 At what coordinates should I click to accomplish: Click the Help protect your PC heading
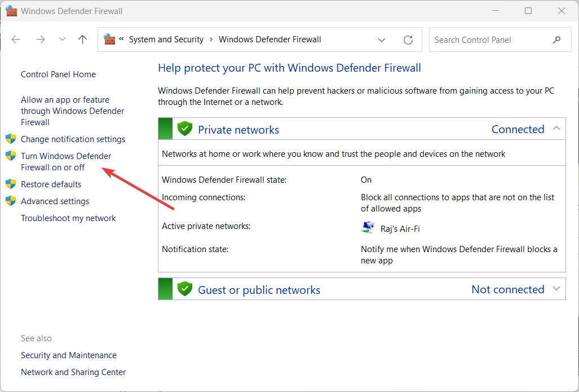click(x=290, y=68)
